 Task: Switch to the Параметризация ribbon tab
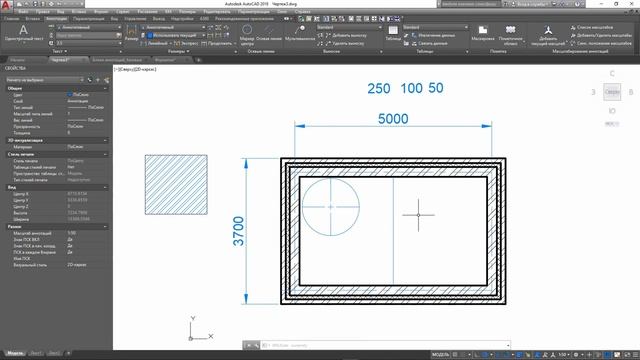point(89,19)
